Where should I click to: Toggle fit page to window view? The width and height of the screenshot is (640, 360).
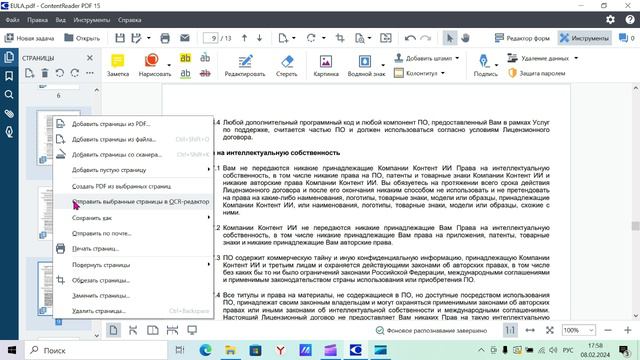tap(549, 330)
